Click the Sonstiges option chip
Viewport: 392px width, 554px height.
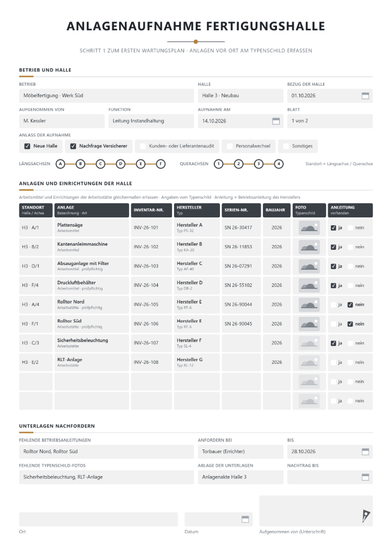tap(297, 146)
